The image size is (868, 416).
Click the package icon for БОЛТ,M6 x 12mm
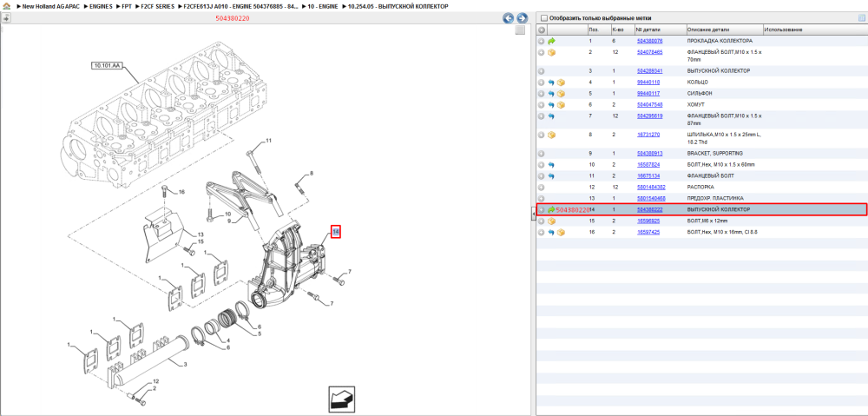(551, 221)
